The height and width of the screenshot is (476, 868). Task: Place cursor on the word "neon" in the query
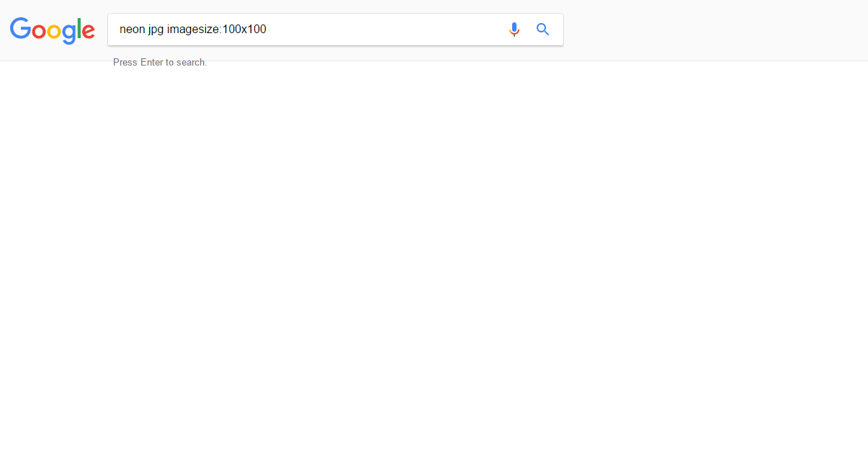pyautogui.click(x=132, y=30)
